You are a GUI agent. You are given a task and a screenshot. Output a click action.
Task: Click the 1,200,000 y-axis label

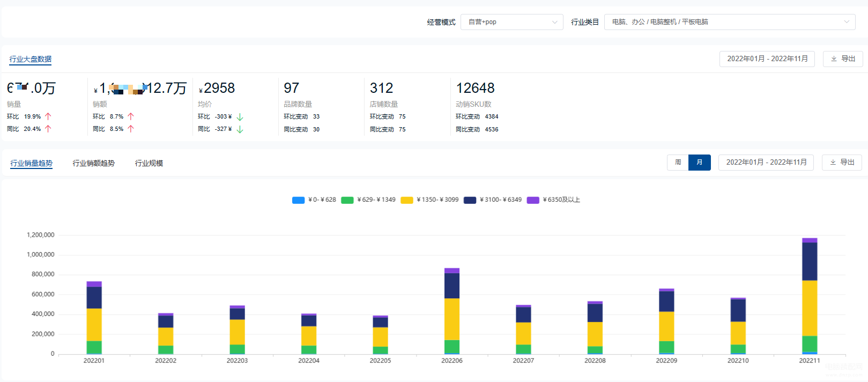[x=41, y=235]
